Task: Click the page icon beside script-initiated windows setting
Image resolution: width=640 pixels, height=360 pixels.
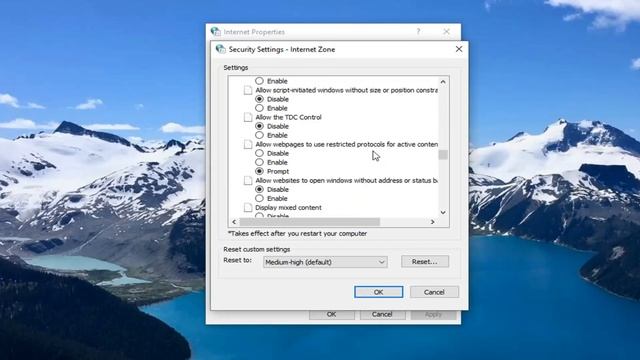Action: click(248, 90)
